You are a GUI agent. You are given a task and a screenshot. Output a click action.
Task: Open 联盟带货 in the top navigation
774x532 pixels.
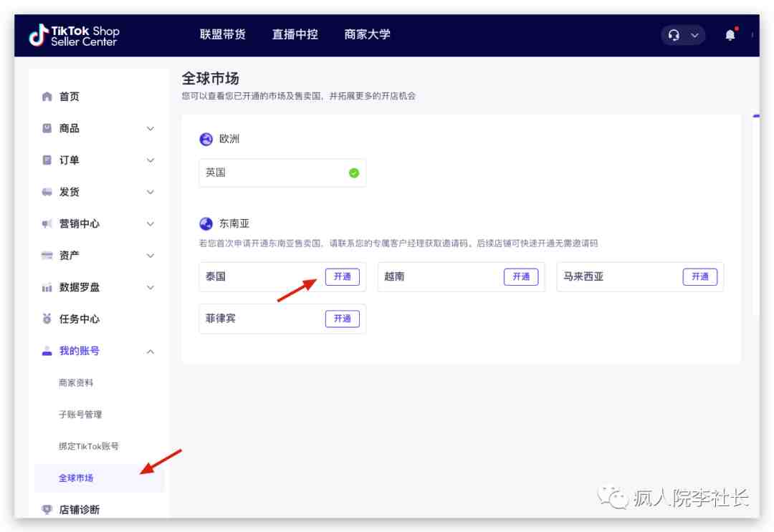coord(223,34)
